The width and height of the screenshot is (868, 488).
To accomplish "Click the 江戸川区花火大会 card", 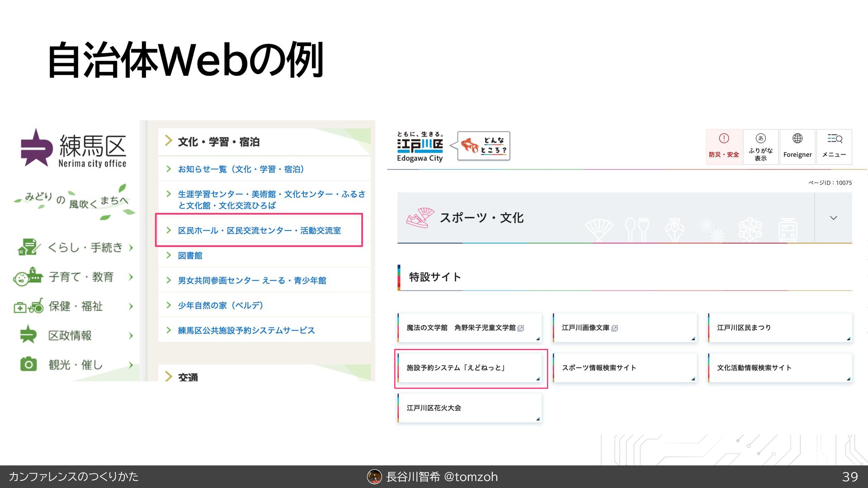I will click(x=469, y=408).
